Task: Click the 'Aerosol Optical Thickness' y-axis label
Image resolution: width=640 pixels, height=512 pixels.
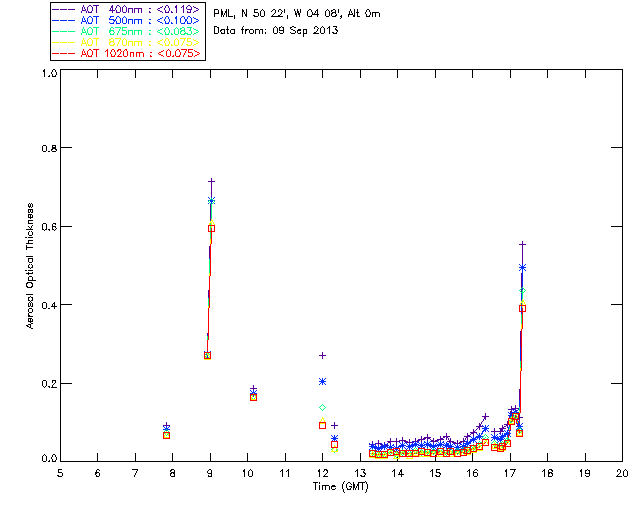Action: pos(30,266)
